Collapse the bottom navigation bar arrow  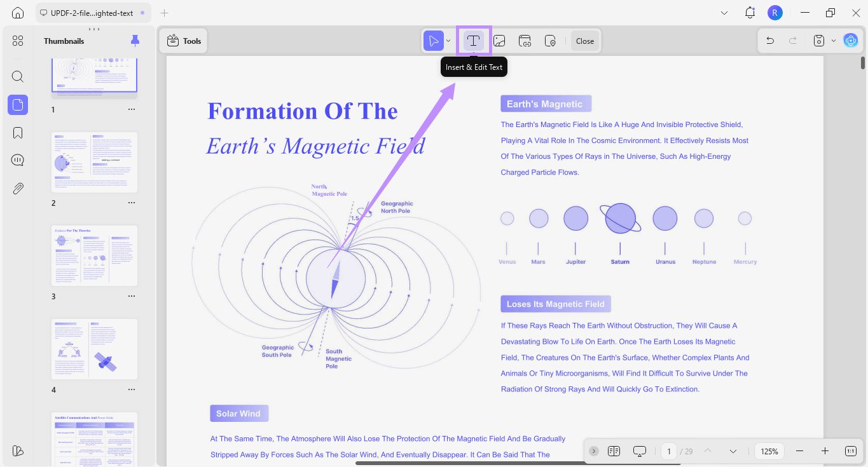594,451
